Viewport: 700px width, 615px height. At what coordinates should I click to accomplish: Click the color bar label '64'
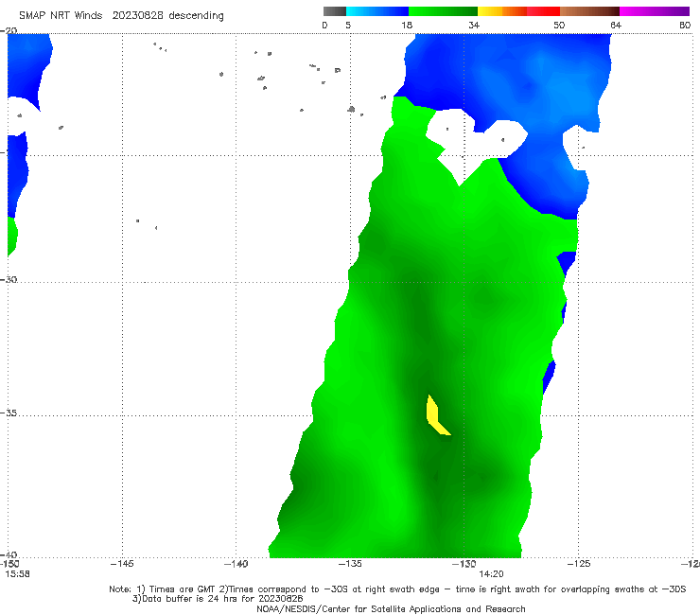[x=616, y=26]
